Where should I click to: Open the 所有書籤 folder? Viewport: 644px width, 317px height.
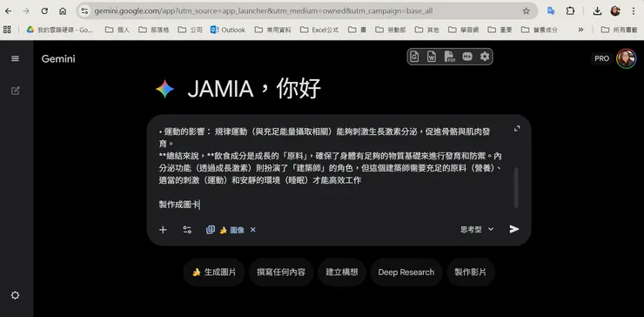pos(619,30)
